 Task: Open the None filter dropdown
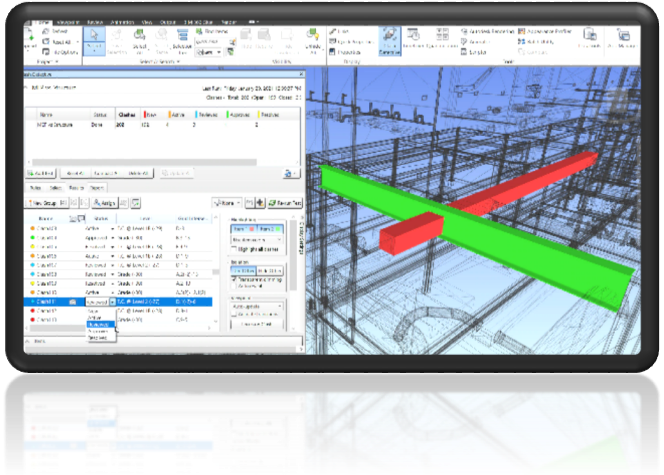pyautogui.click(x=227, y=203)
